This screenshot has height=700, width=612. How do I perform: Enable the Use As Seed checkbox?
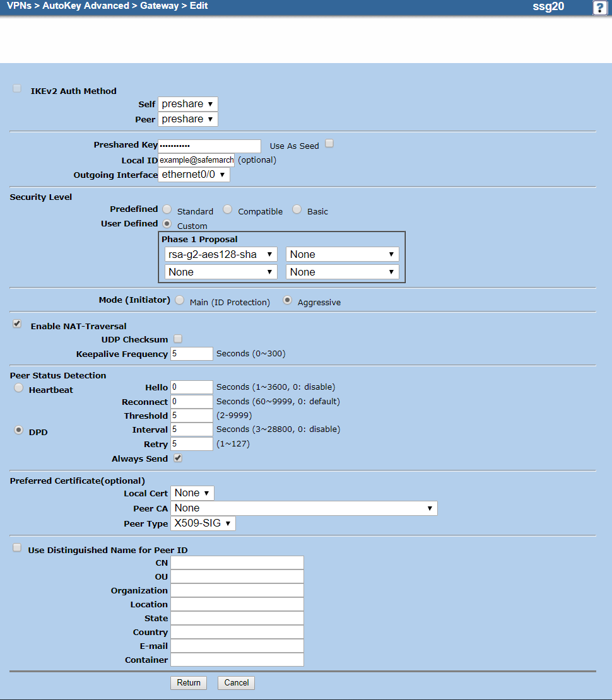[329, 144]
